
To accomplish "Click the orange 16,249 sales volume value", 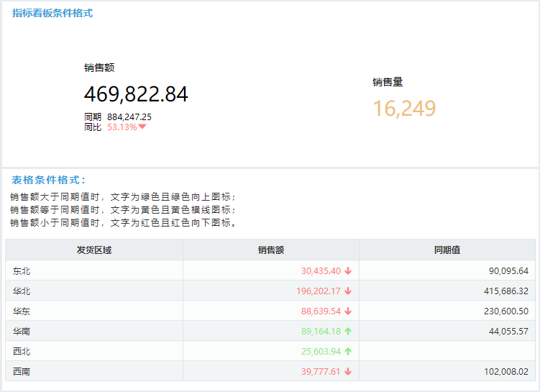I will tap(405, 109).
